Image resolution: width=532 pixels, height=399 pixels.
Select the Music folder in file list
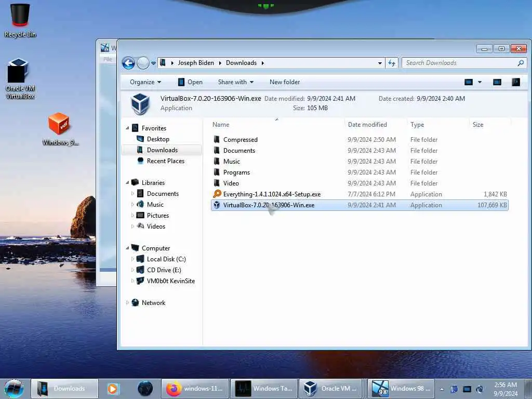[231, 162]
